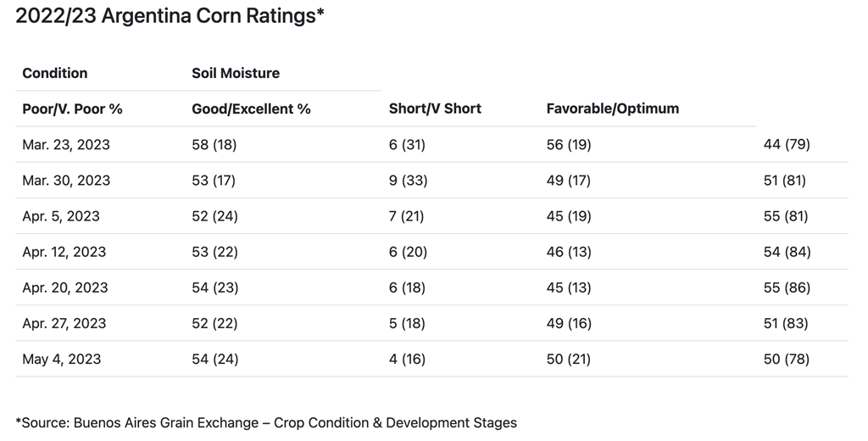Viewport: 868px width, 441px height.
Task: Select the 'Apr. 27, 2023' row date
Action: (x=64, y=323)
